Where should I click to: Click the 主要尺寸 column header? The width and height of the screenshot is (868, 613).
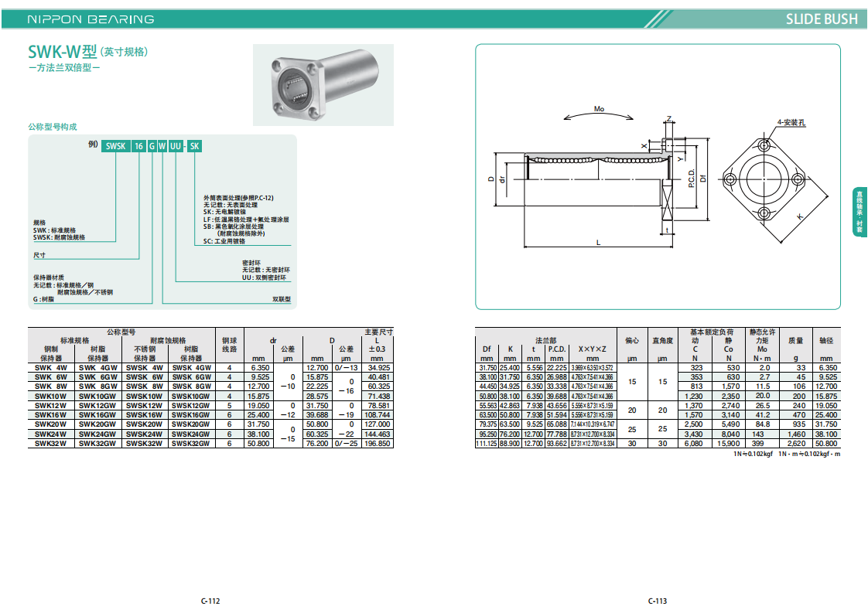[x=378, y=332]
